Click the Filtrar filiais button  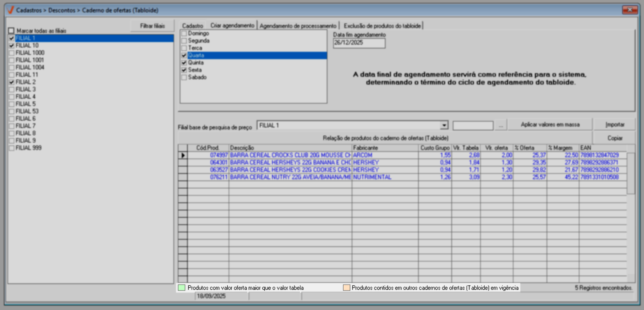coord(152,26)
